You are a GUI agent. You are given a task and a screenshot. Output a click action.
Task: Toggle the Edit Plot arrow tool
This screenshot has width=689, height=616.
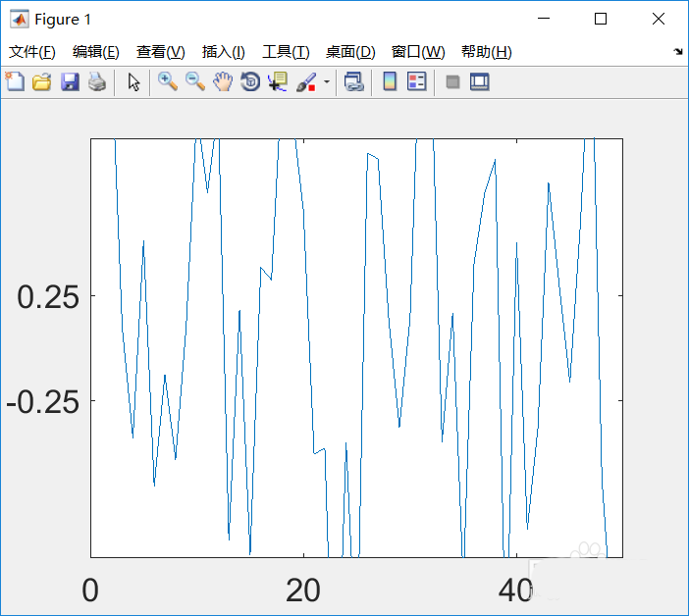(134, 82)
